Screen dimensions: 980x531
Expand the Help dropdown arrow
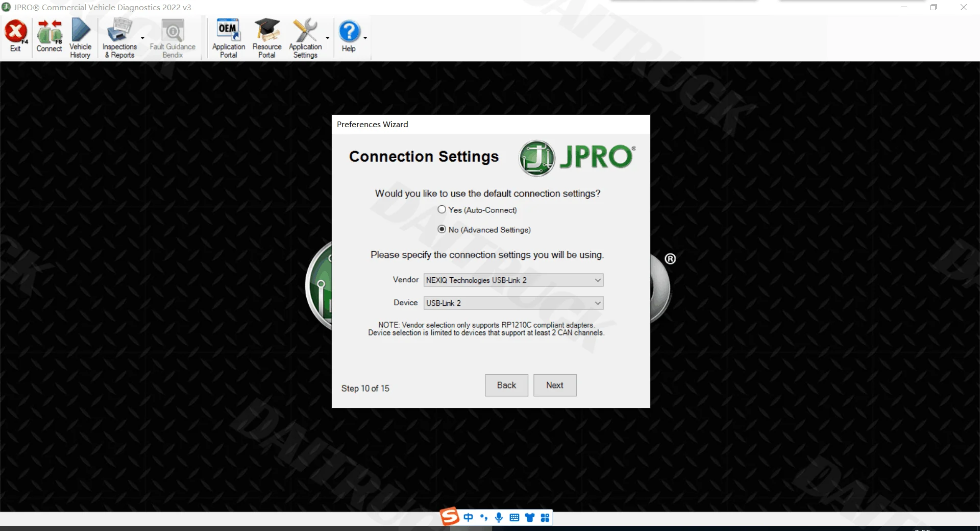365,38
